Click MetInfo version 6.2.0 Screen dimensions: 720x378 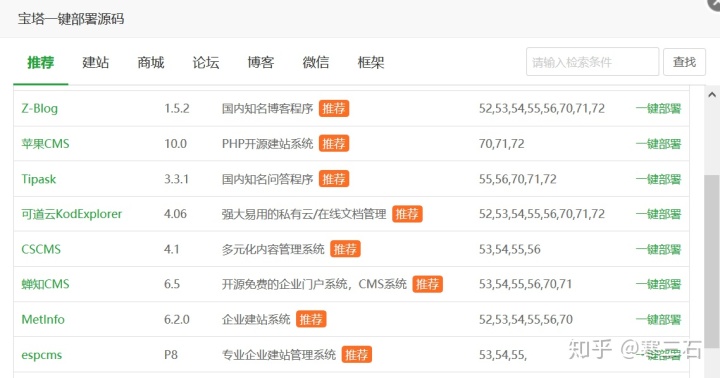point(177,320)
